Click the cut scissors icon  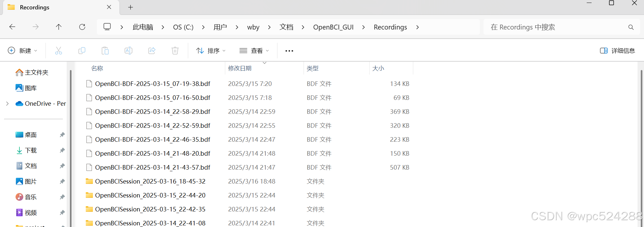click(59, 51)
